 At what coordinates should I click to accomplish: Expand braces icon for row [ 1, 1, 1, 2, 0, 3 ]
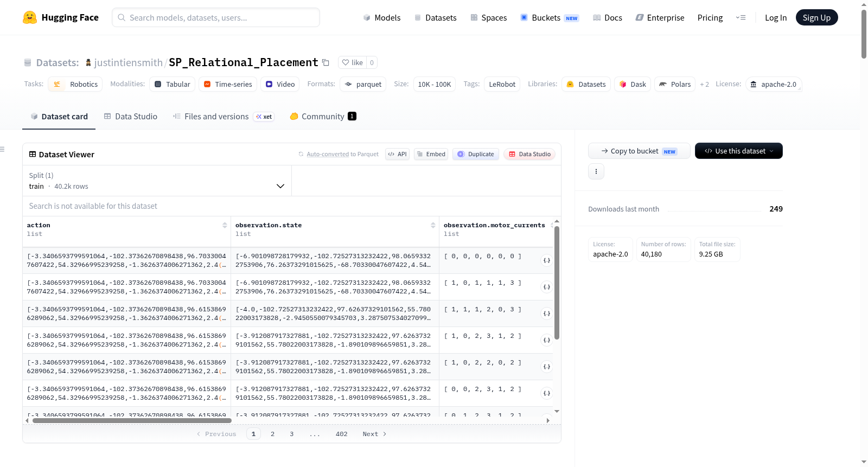(547, 314)
